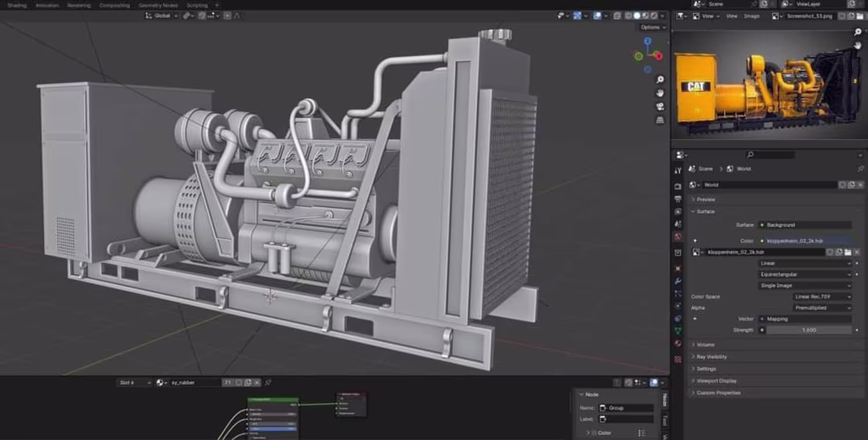Screen dimensions: 868x440
Task: Open the World properties tab icon
Action: point(678,237)
